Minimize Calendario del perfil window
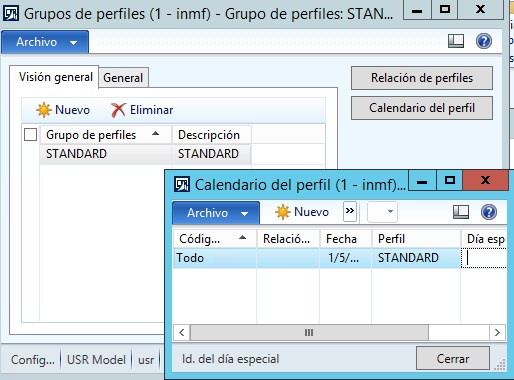The image size is (514, 380). tap(422, 180)
